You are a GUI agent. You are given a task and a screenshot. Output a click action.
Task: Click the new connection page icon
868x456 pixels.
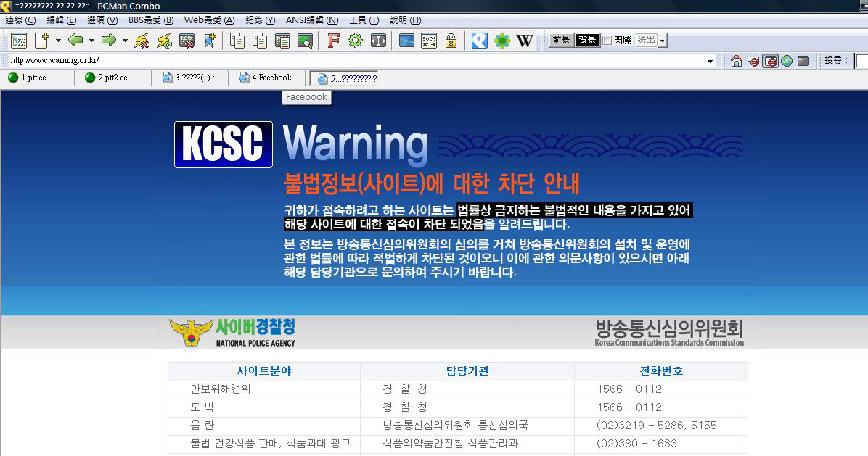click(x=42, y=41)
